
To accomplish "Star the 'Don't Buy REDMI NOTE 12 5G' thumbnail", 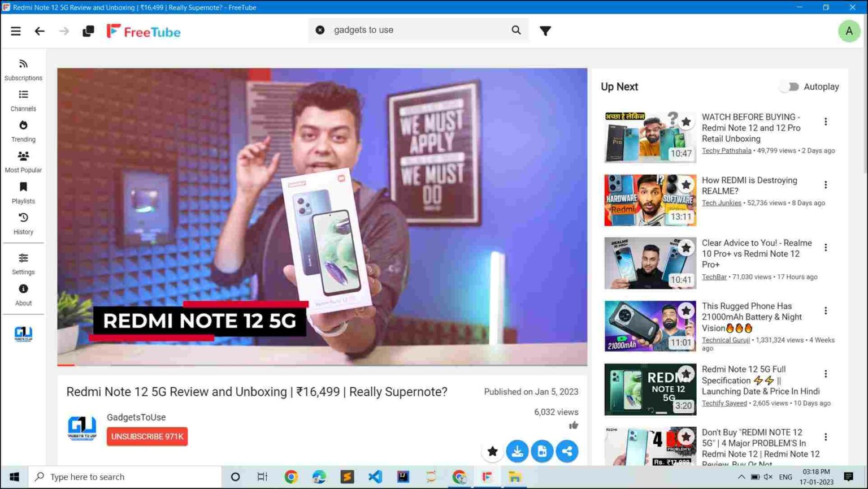I will pos(686,437).
